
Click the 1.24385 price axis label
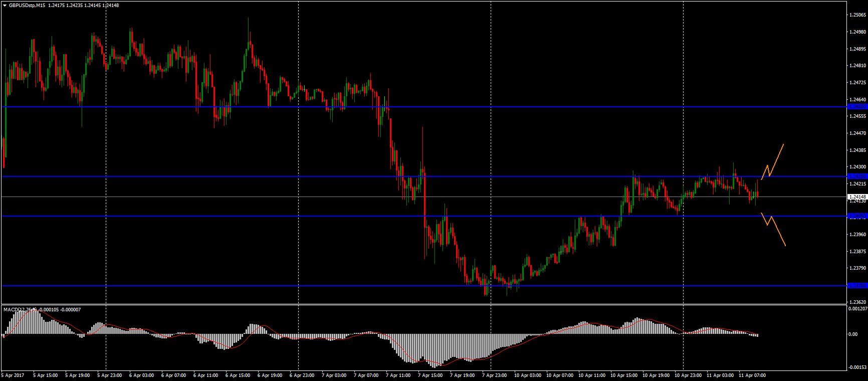[858, 150]
